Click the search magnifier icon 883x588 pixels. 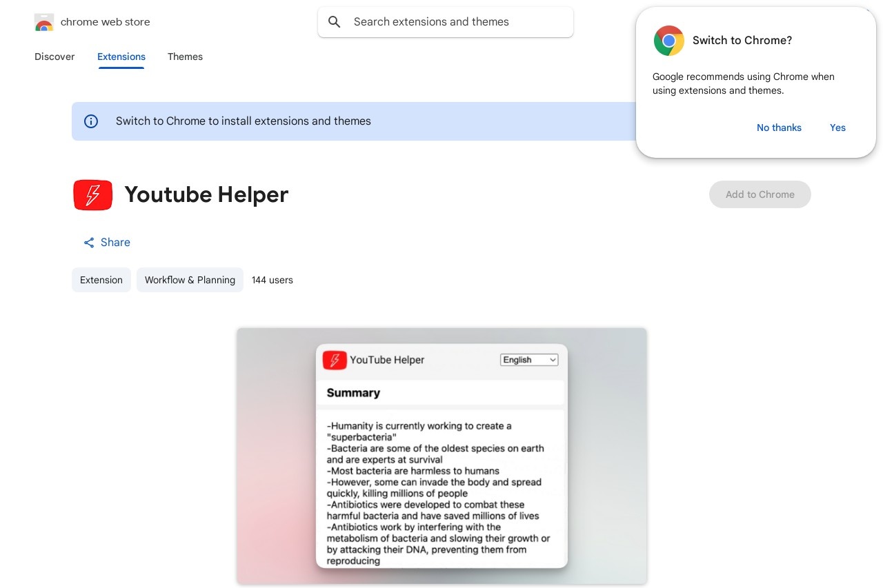335,22
